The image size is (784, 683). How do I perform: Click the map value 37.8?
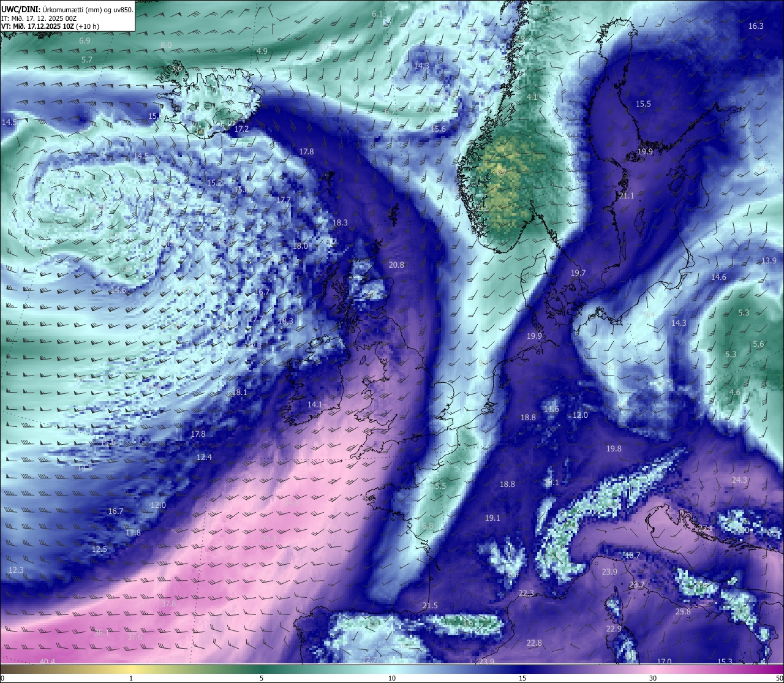[x=168, y=604]
